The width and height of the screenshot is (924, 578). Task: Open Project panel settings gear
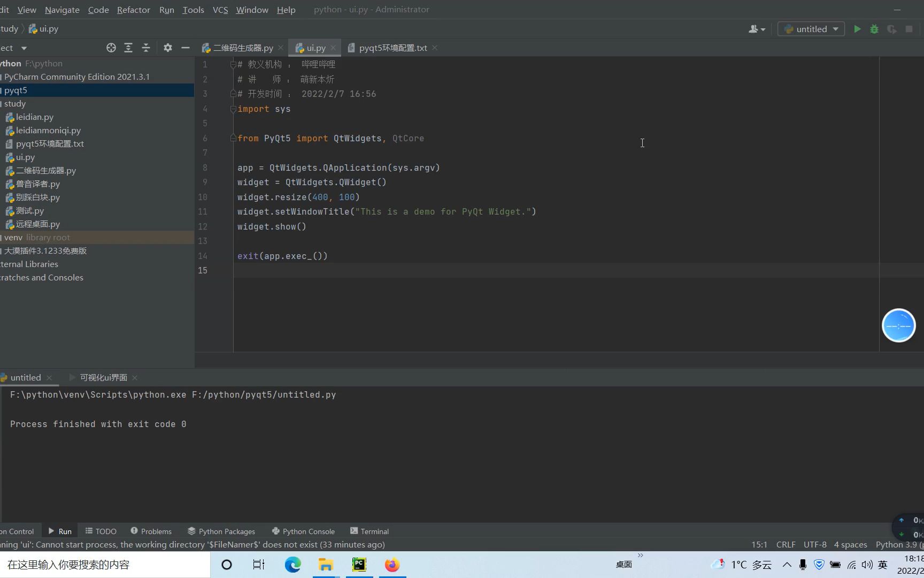168,48
